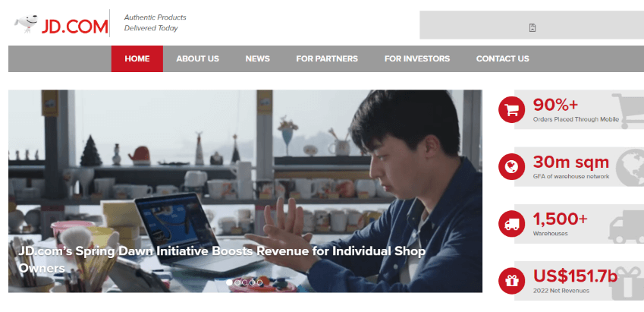Open the ABOUT US menu

(x=197, y=58)
